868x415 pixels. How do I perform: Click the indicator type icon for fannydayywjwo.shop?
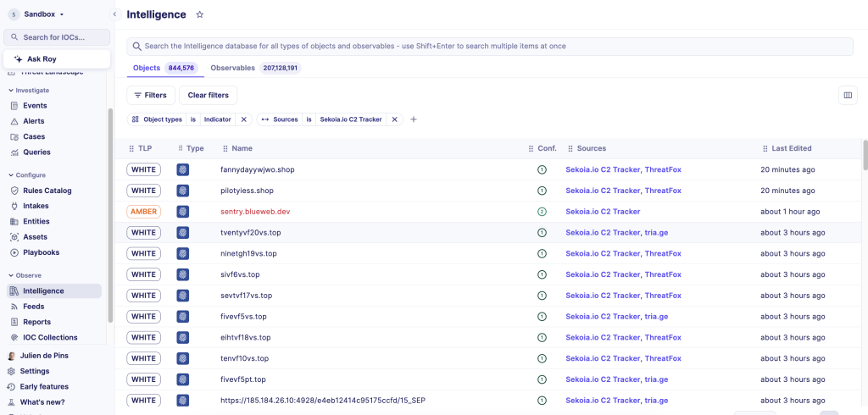[x=183, y=170]
